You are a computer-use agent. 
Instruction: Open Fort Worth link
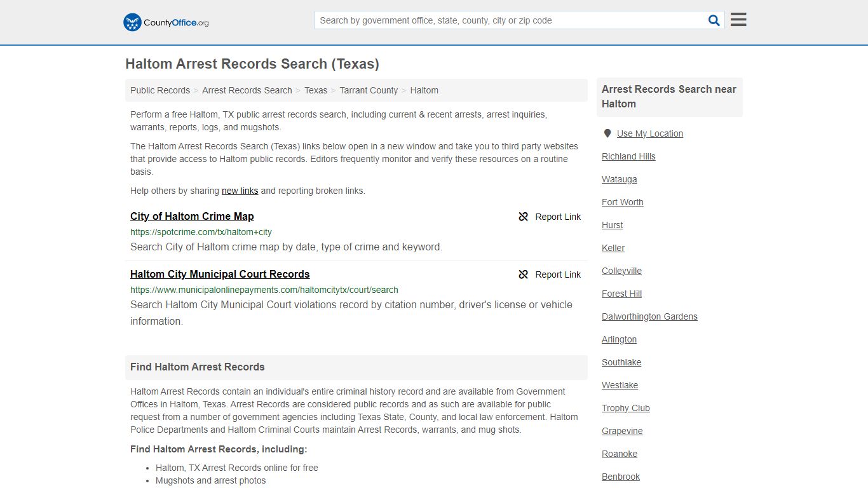pyautogui.click(x=623, y=202)
